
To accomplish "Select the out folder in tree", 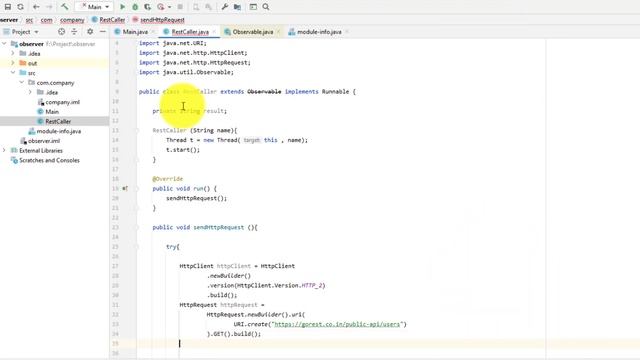I will [x=32, y=63].
